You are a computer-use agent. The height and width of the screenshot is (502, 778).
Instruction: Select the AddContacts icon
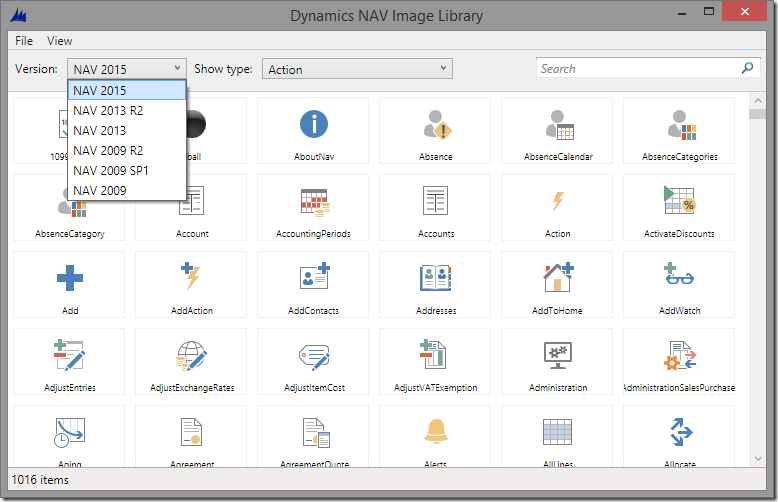click(x=315, y=276)
